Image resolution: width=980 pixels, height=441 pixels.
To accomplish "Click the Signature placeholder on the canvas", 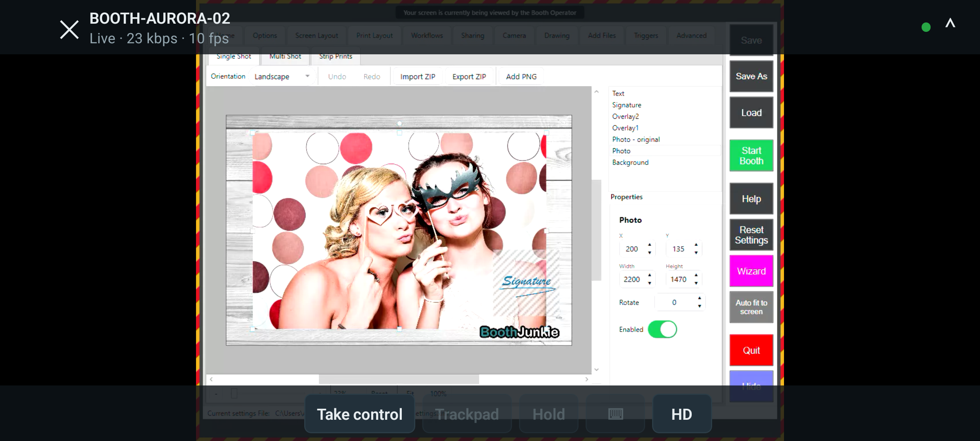I will pos(526,283).
